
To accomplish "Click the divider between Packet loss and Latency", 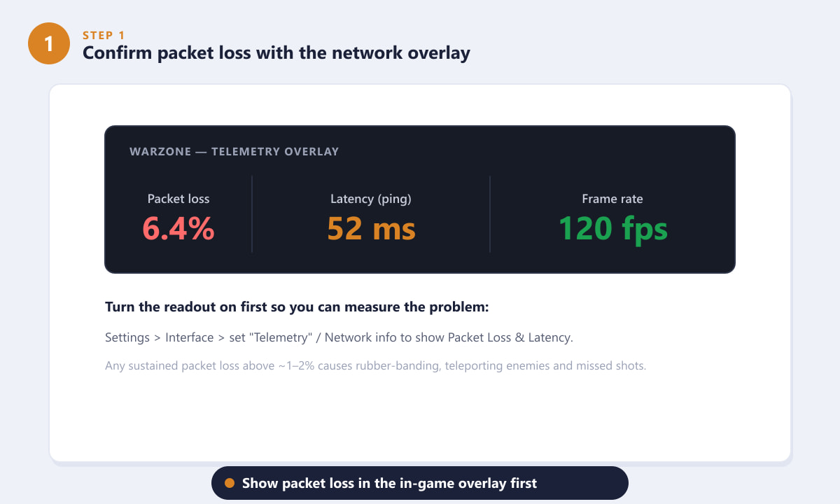I will pyautogui.click(x=252, y=214).
